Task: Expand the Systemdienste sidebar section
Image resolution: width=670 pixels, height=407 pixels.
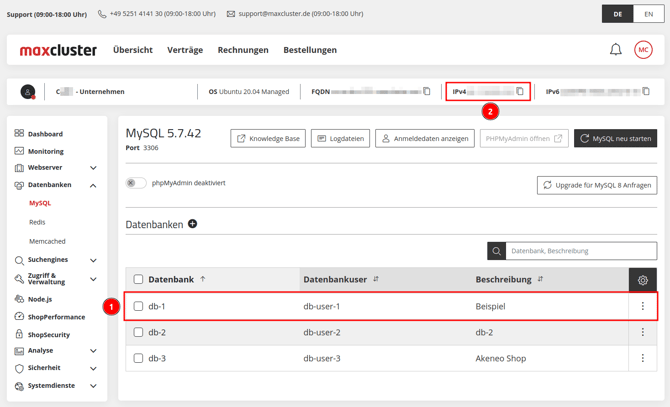Action: tap(93, 386)
